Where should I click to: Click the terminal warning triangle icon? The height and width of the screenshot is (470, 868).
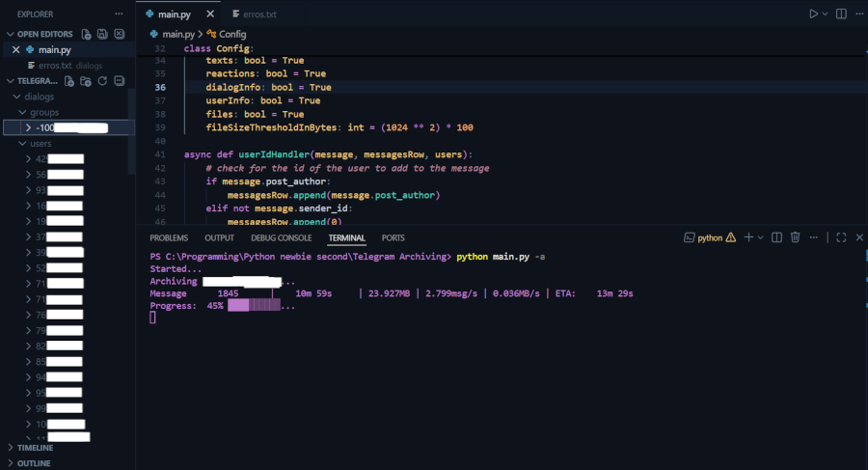point(731,237)
